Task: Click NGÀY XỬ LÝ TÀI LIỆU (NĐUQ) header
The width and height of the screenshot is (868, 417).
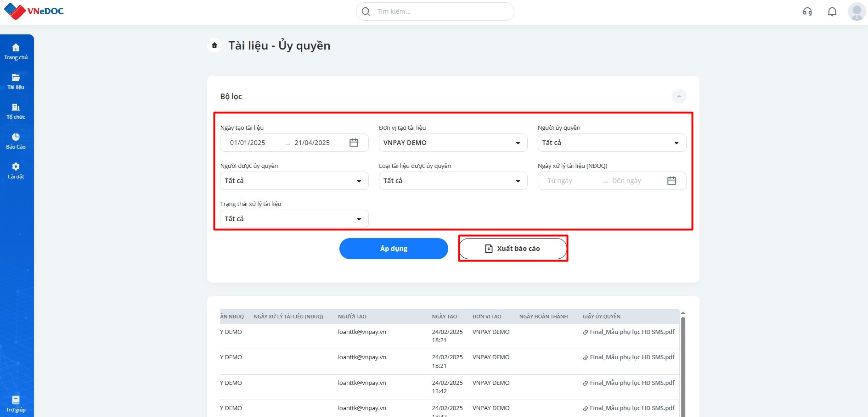Action: (x=288, y=317)
